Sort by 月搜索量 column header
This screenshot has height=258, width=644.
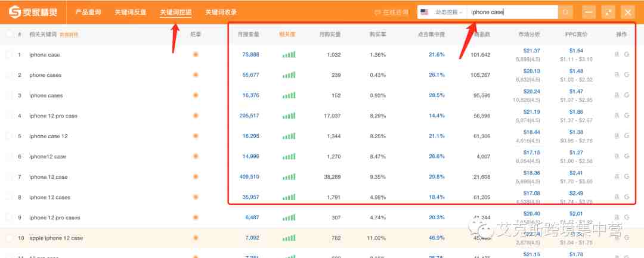[249, 35]
